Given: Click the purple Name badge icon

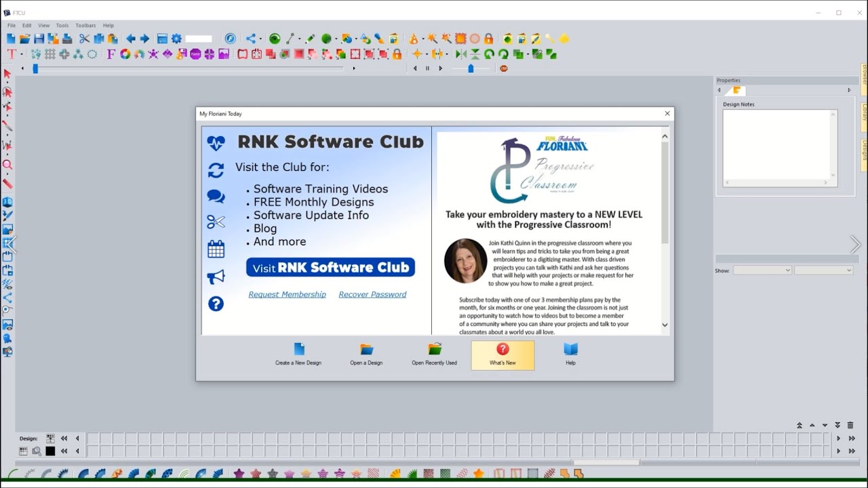Looking at the screenshot, I should [195, 54].
